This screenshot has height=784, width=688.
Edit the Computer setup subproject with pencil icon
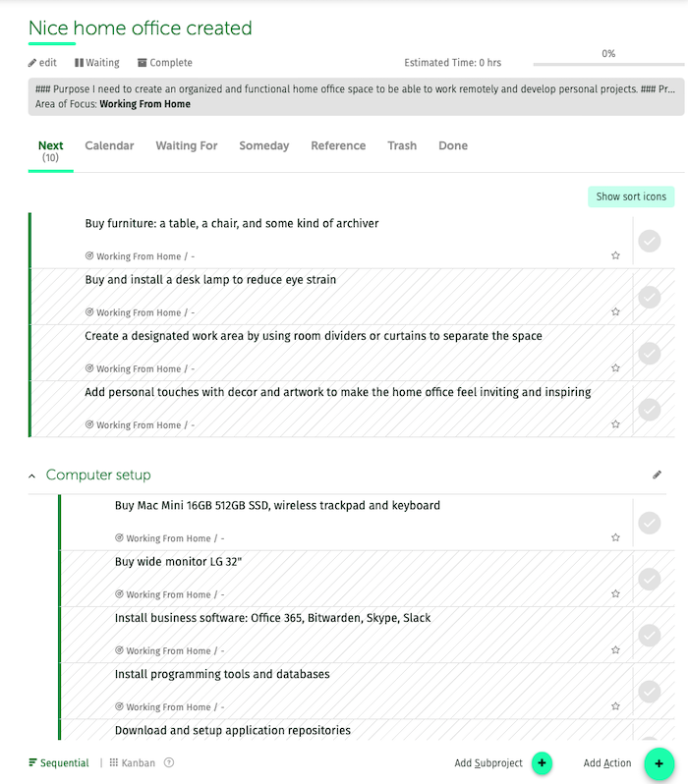[658, 475]
